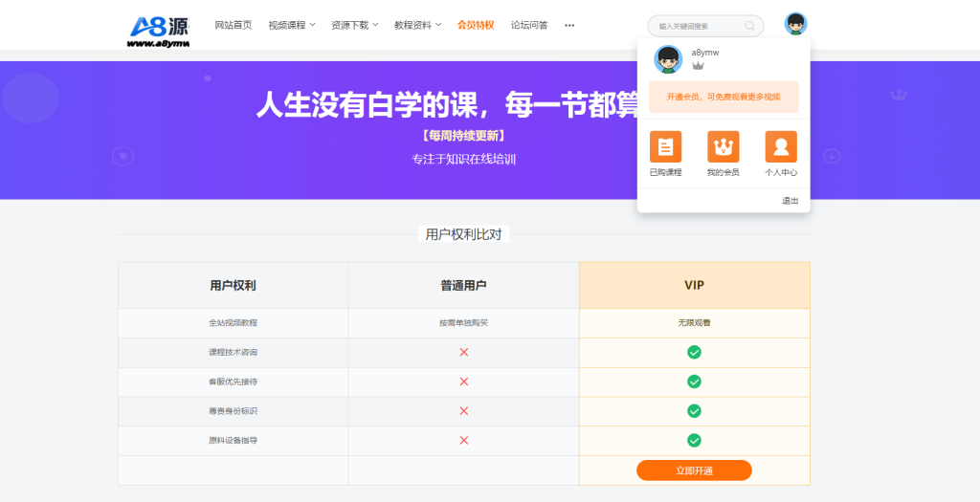980x502 pixels.
Task: Click the 立即开通 button
Action: pyautogui.click(x=694, y=470)
